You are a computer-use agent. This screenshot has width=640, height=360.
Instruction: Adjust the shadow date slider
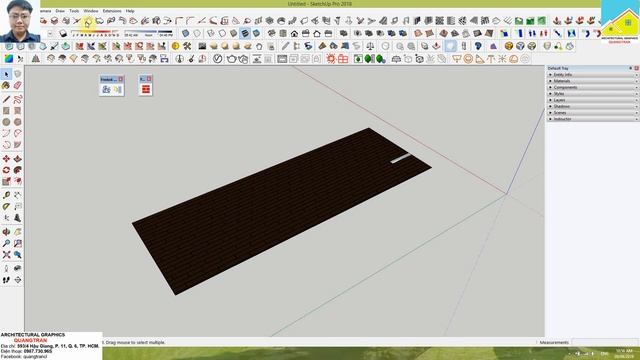click(95, 32)
